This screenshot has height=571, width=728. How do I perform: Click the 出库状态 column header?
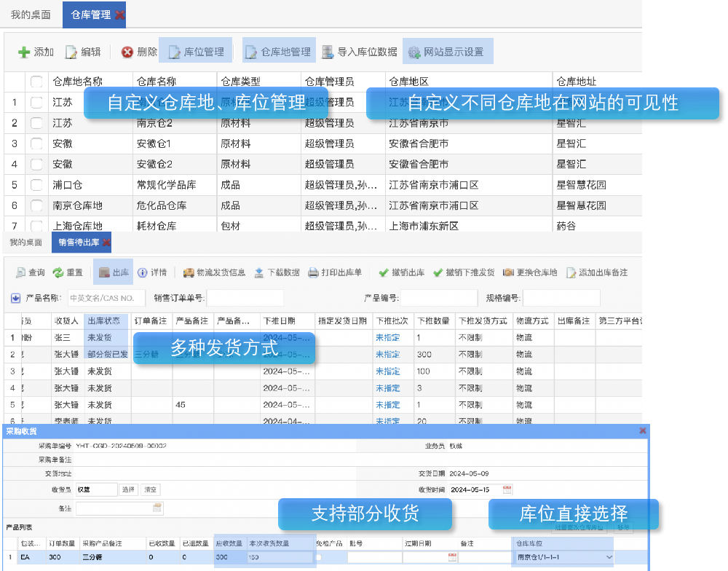pyautogui.click(x=107, y=321)
